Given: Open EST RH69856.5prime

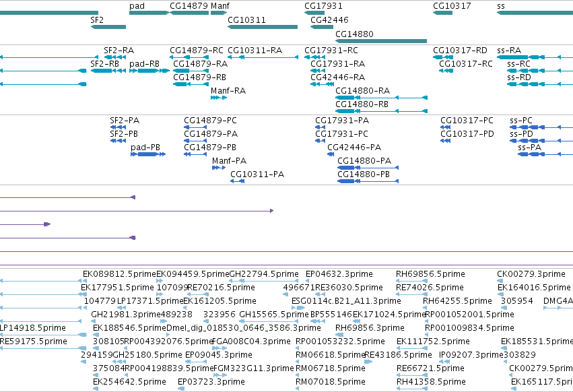Looking at the screenshot, I should tap(430, 274).
